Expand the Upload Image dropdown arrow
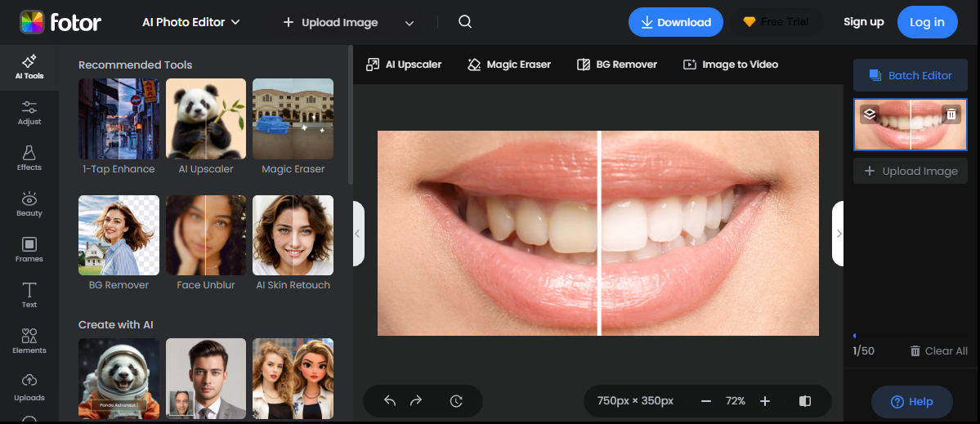Viewport: 980px width, 424px height. tap(409, 23)
